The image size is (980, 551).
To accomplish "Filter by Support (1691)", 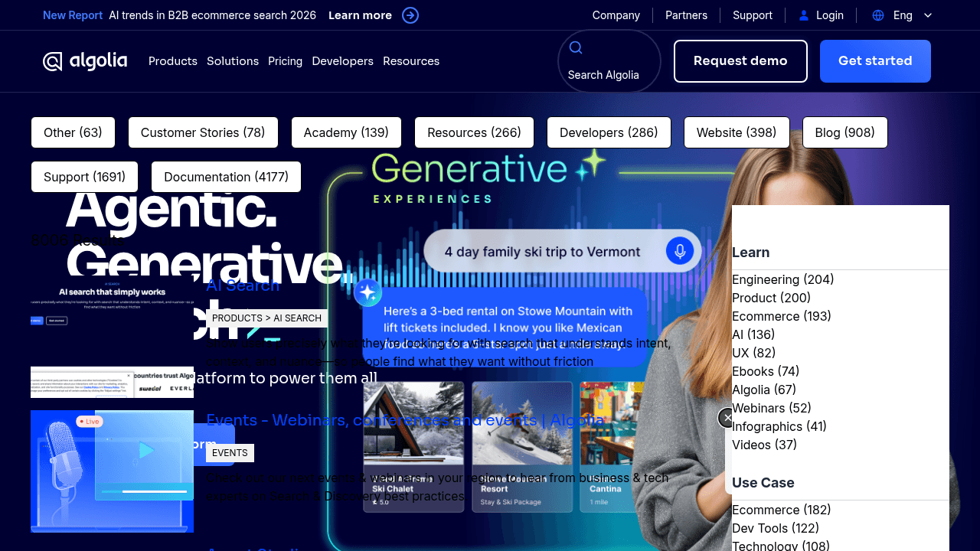I will (x=84, y=177).
